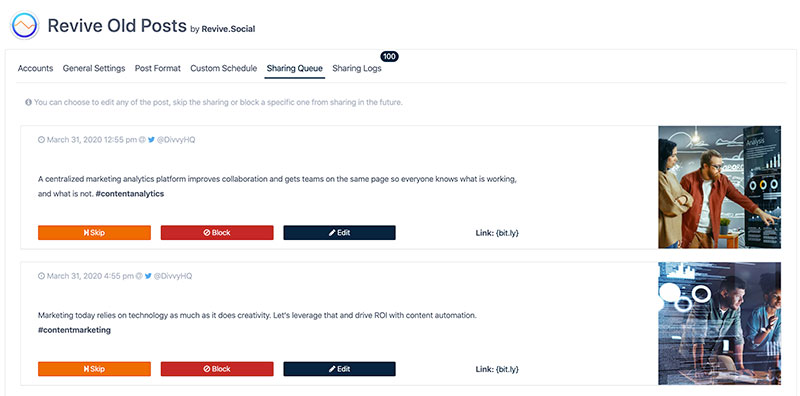Click the 100 badge above Sharing Logs
The height and width of the screenshot is (396, 800).
tap(389, 57)
